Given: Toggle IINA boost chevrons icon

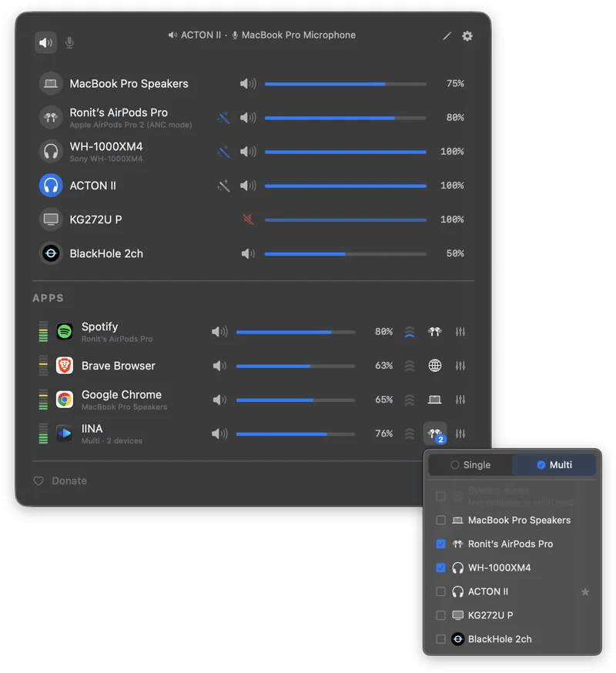Looking at the screenshot, I should pos(410,434).
